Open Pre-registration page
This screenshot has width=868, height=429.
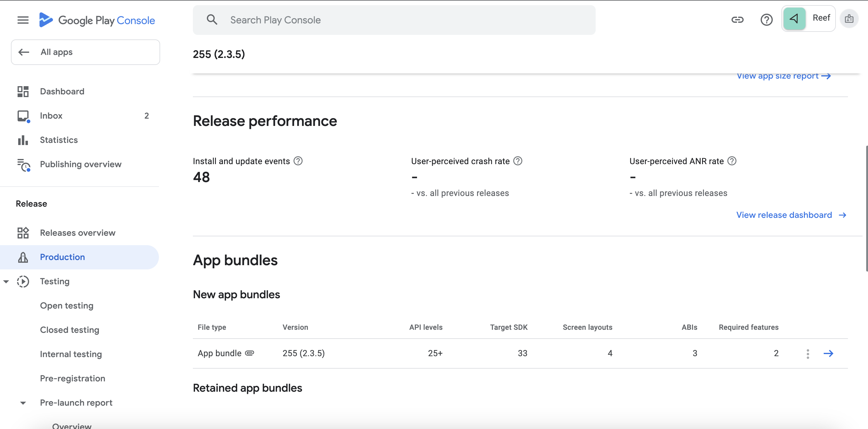click(72, 378)
